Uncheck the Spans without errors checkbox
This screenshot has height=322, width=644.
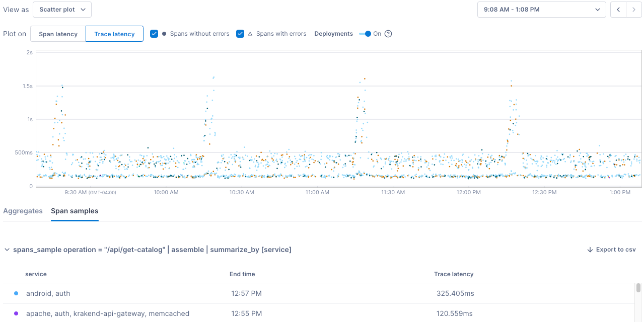[x=154, y=34]
